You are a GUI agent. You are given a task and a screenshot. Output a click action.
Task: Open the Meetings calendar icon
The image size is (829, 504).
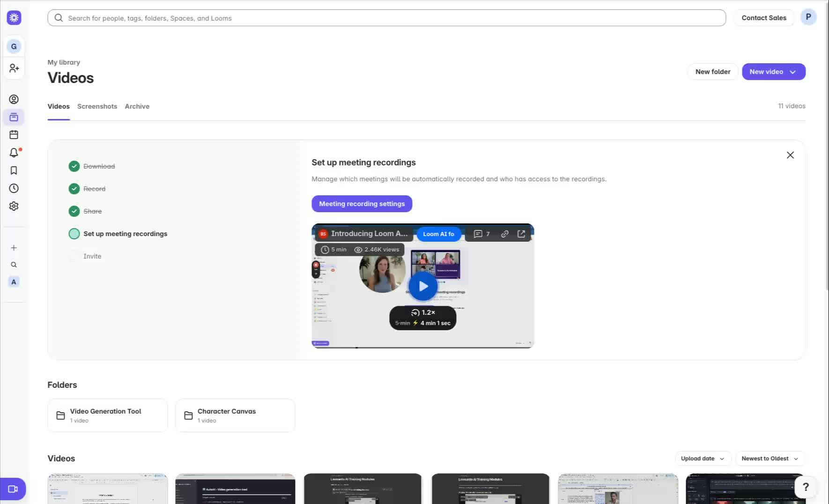14,135
